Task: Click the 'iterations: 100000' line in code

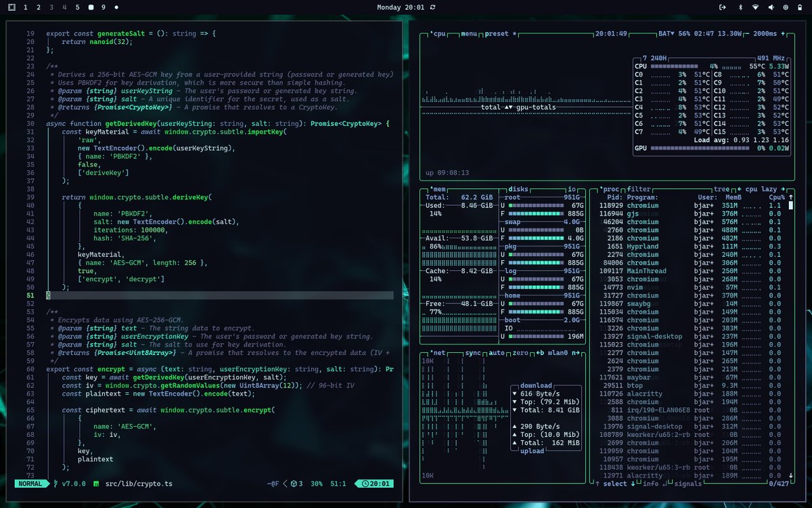Action: pyautogui.click(x=130, y=230)
